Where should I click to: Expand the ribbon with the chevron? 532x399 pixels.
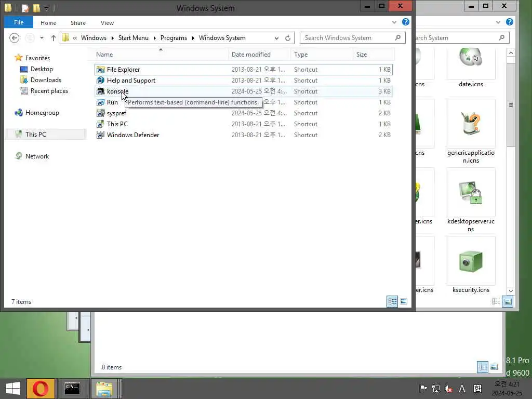tap(394, 22)
